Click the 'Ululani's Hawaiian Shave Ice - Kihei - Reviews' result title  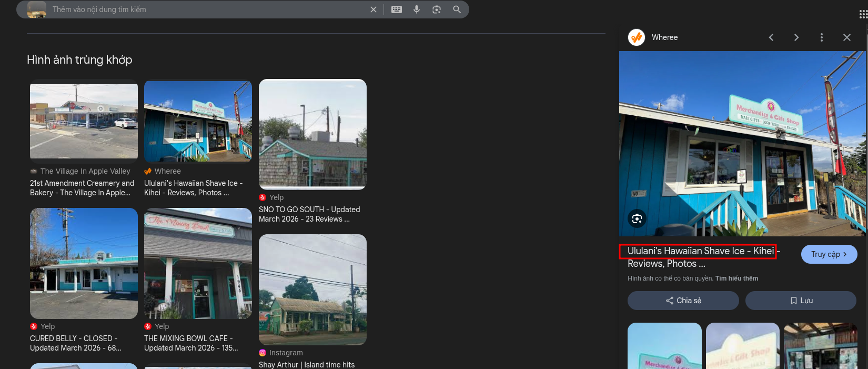[193, 188]
